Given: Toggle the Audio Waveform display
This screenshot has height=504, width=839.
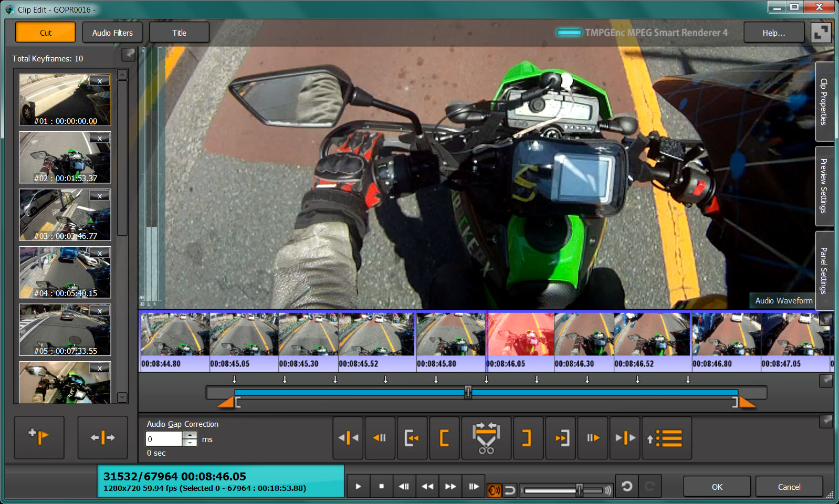Looking at the screenshot, I should (783, 300).
